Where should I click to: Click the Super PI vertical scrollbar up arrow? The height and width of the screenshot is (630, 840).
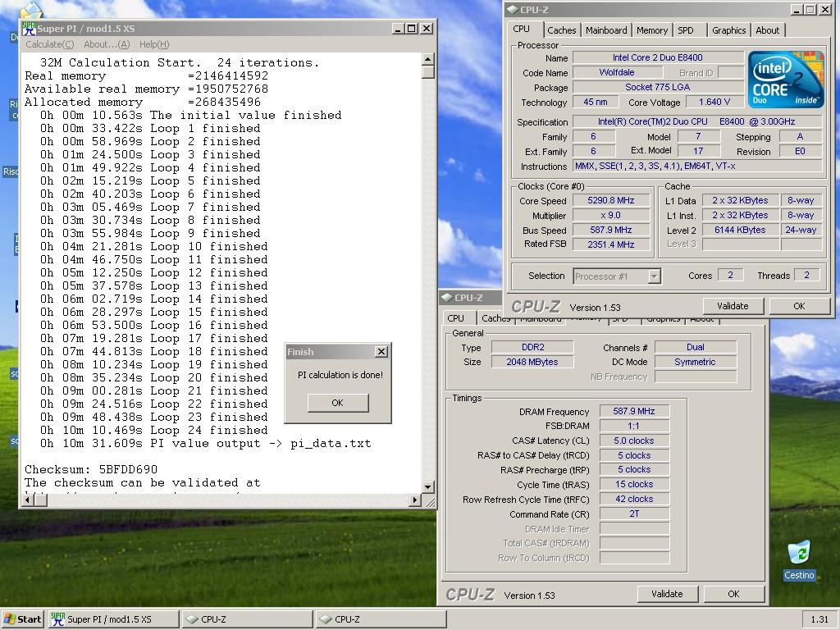click(427, 59)
